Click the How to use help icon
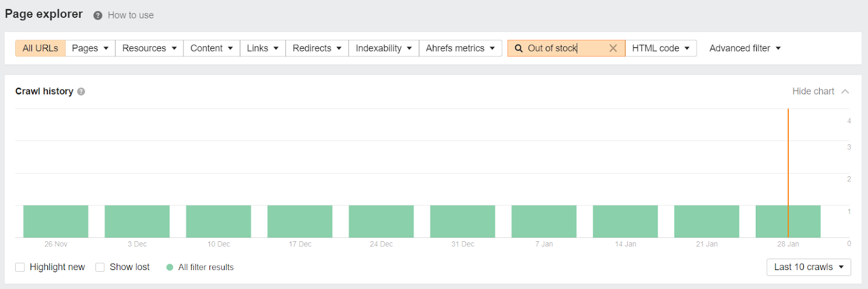Image resolution: width=868 pixels, height=289 pixels. tap(98, 16)
